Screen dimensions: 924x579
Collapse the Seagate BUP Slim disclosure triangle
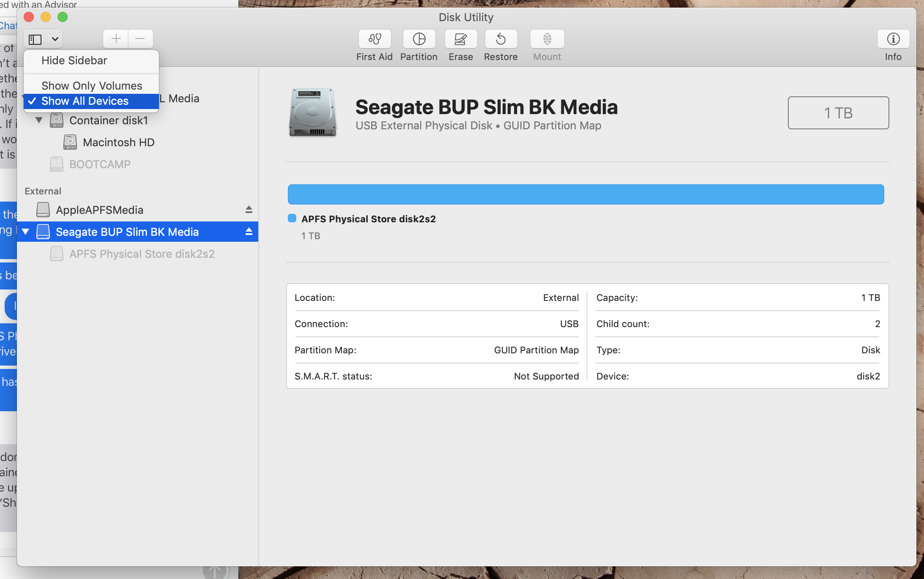pos(26,232)
